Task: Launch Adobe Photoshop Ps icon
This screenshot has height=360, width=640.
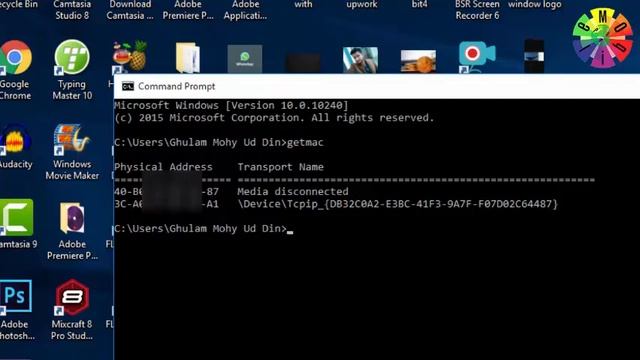Action: point(16,296)
